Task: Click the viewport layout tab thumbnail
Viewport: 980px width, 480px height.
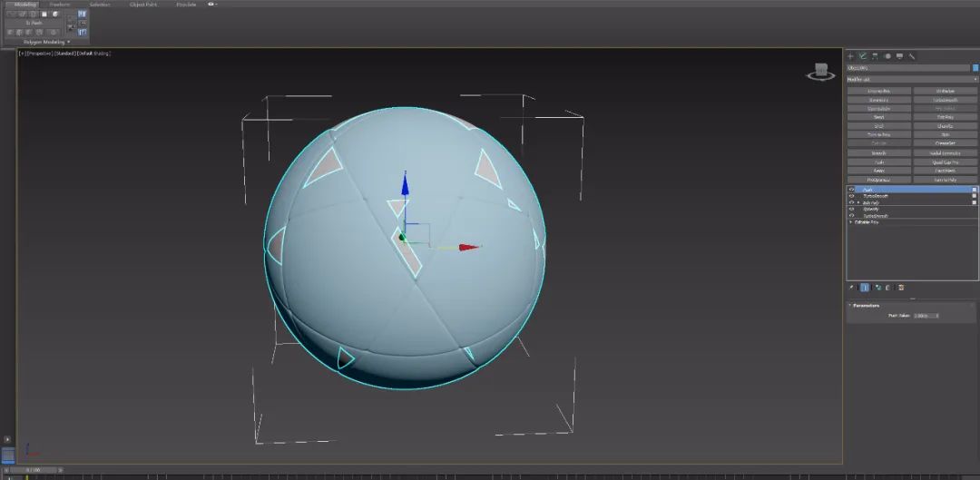Action: [x=8, y=455]
